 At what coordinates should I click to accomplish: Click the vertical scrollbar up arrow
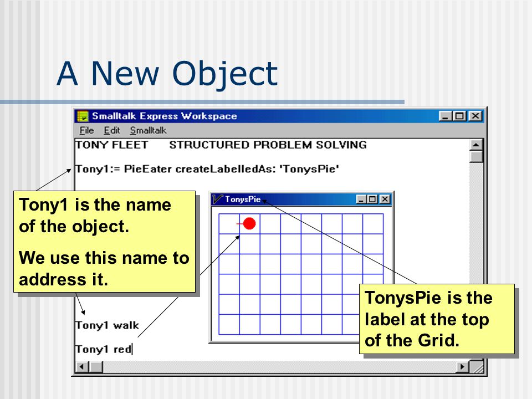click(x=476, y=145)
